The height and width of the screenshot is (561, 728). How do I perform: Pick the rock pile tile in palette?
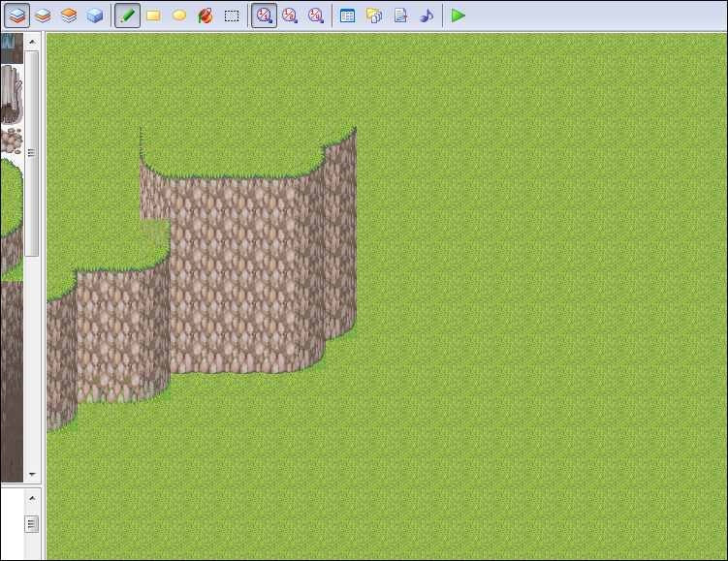click(11, 141)
